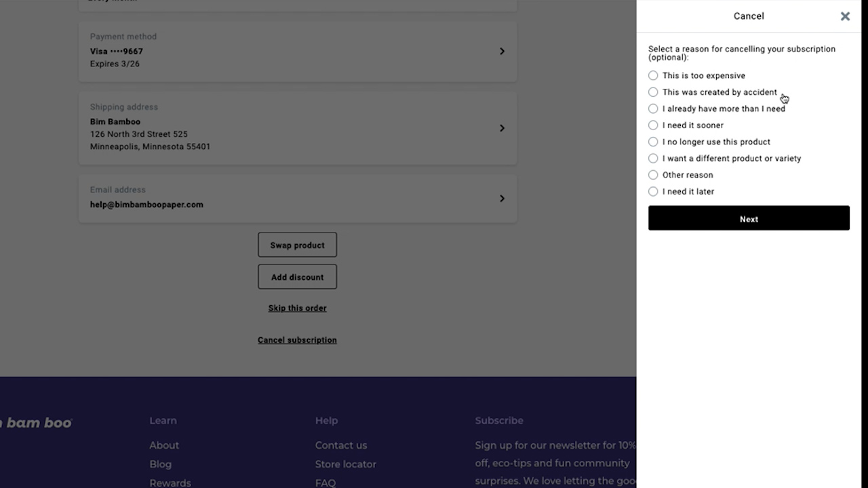868x488 pixels.
Task: Close the Cancel panel with the X icon
Action: click(845, 16)
